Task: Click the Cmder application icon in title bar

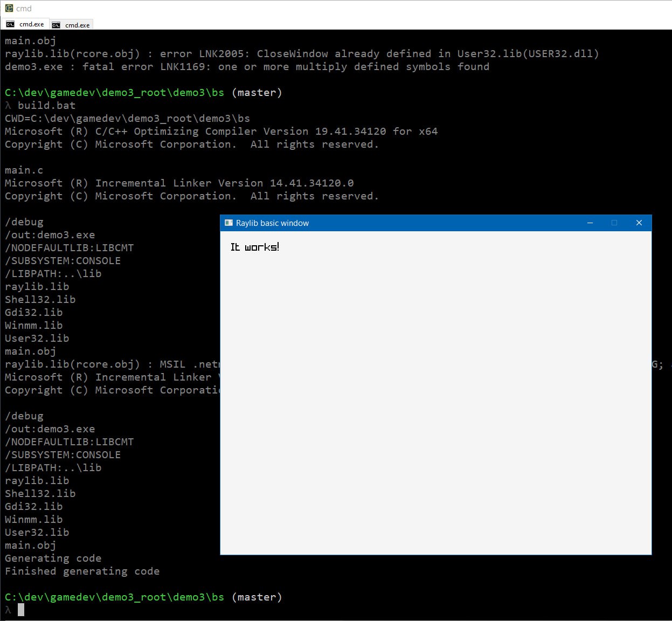Action: 9,8
